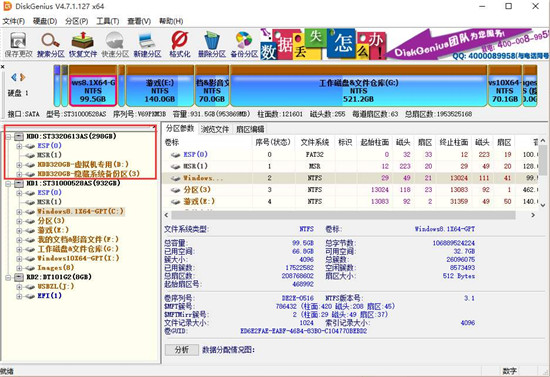550x377 pixels.
Task: Select Images(8) partition in tree
Action: click(x=56, y=268)
